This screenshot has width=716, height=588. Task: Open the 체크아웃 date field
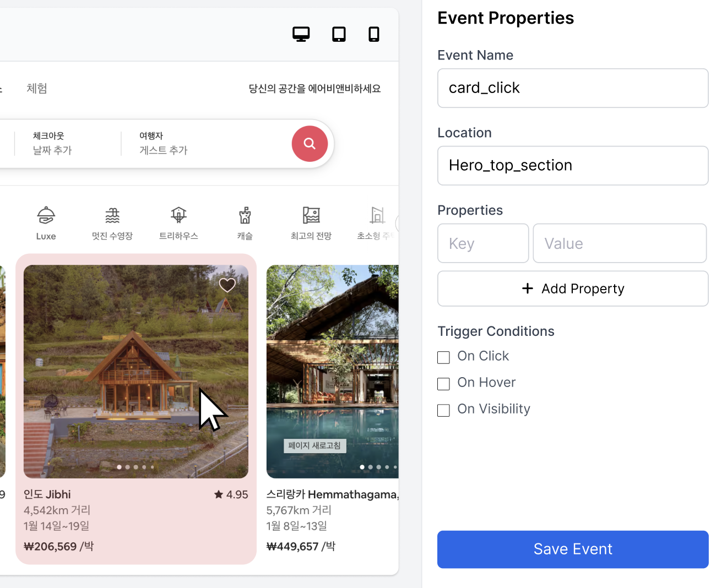52,143
